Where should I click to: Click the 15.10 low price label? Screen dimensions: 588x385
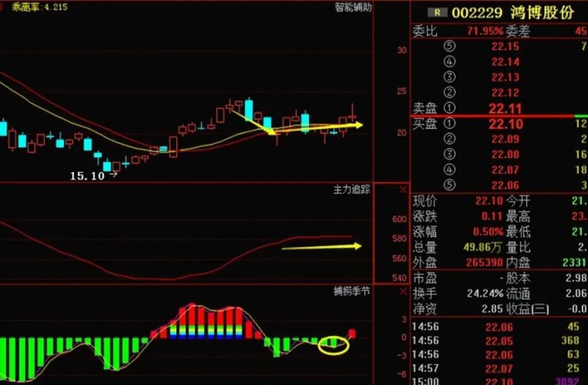[x=88, y=176]
